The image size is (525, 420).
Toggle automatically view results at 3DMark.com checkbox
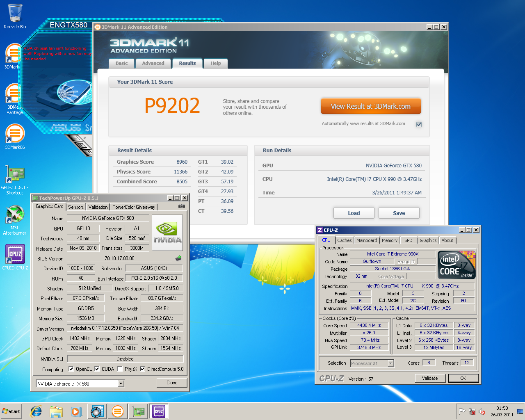419,124
